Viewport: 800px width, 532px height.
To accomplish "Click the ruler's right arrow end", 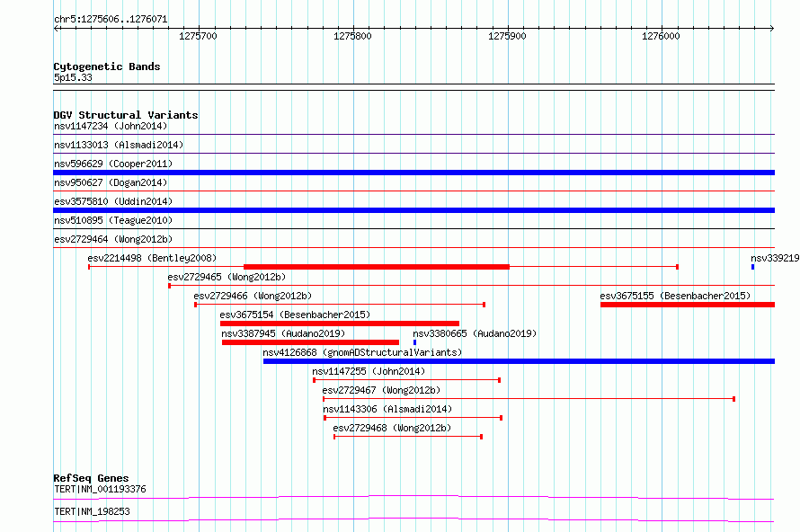I will click(x=772, y=28).
